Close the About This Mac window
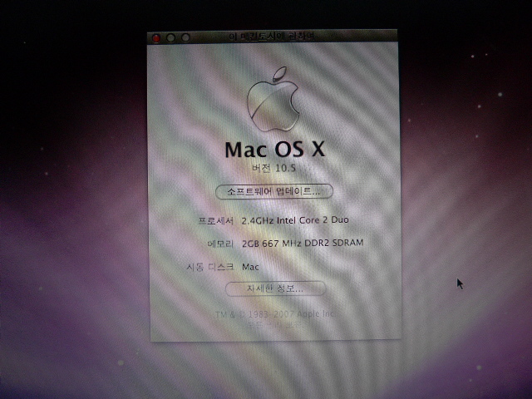This screenshot has height=399, width=532. [156, 37]
